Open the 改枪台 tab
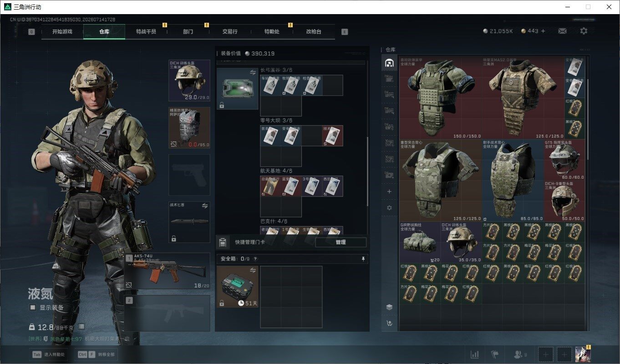This screenshot has width=620, height=364. [x=314, y=32]
